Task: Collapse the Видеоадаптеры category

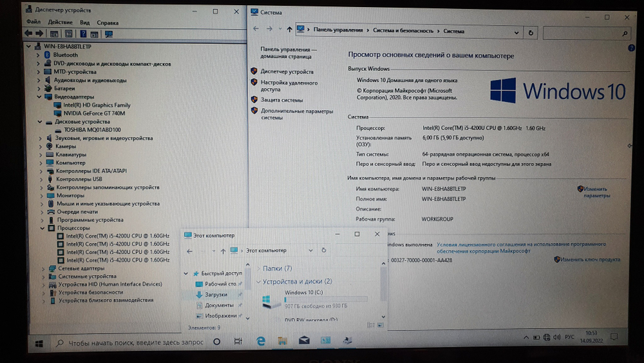Action: [39, 97]
